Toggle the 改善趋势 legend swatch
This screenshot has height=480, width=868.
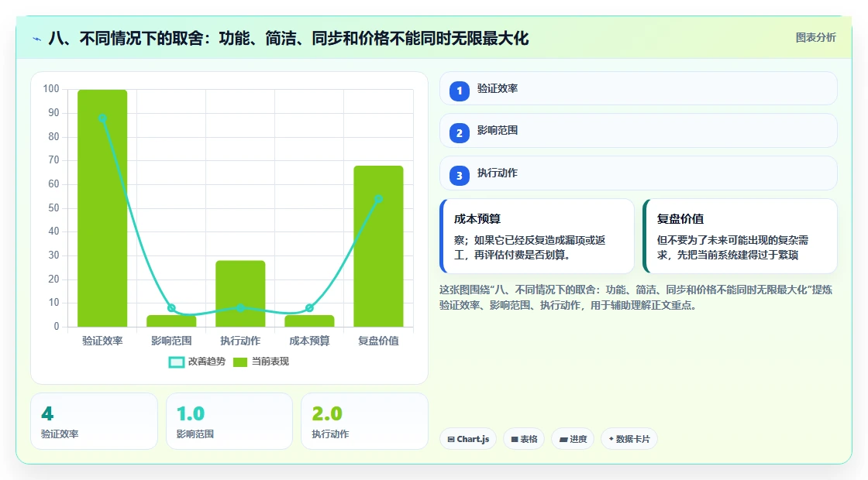(176, 362)
